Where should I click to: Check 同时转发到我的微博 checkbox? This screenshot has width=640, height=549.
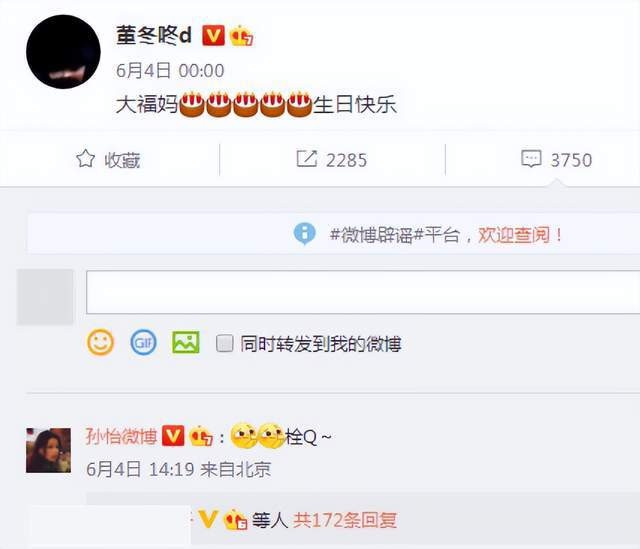(x=224, y=343)
